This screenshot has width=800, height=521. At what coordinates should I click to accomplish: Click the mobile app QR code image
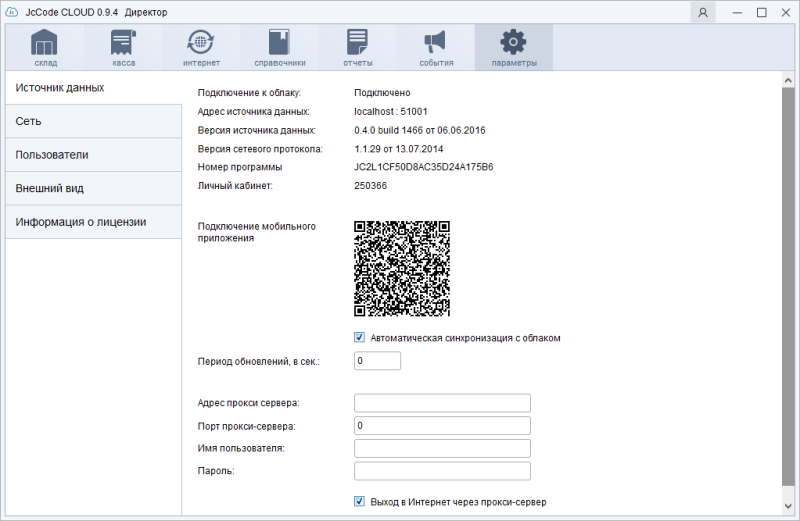coord(402,268)
